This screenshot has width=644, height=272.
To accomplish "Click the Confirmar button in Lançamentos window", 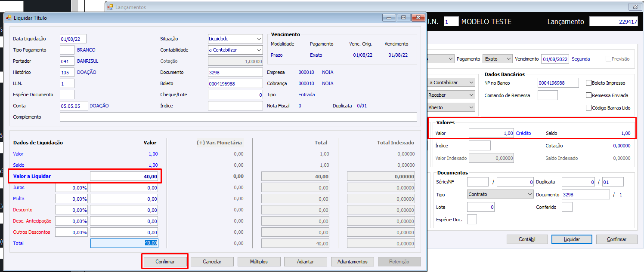I will click(x=617, y=239).
